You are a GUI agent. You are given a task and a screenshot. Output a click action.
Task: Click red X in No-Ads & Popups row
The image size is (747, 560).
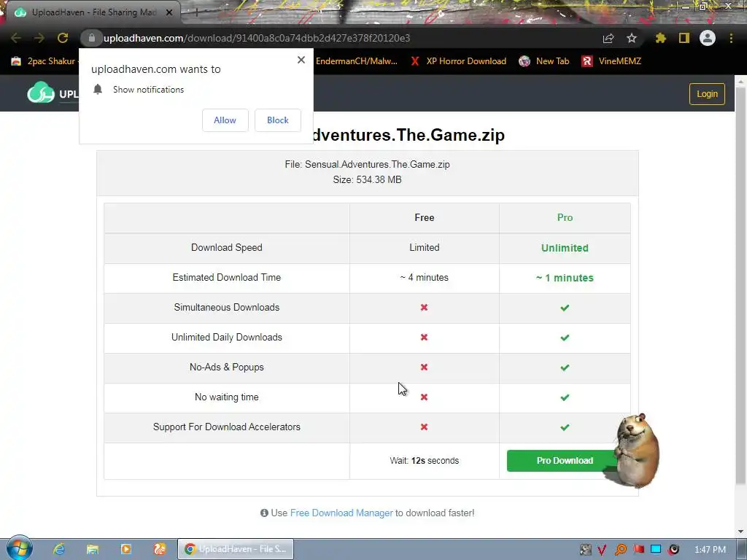pyautogui.click(x=424, y=367)
